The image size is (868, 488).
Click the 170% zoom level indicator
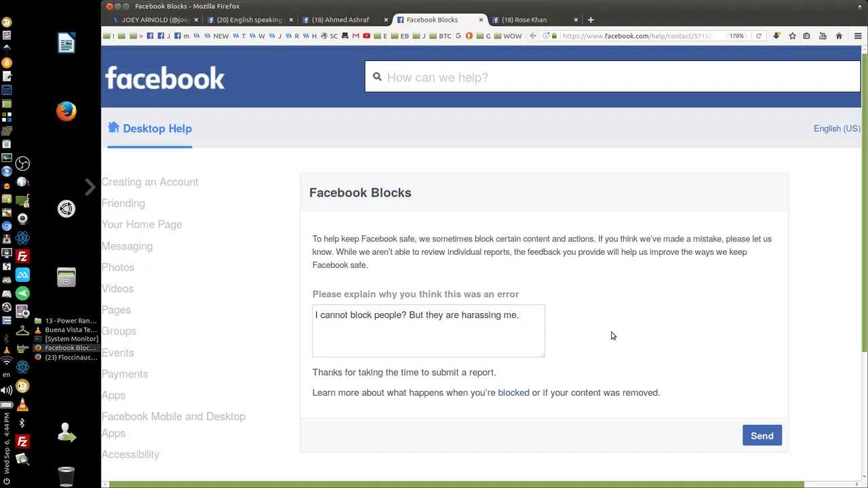pyautogui.click(x=736, y=36)
